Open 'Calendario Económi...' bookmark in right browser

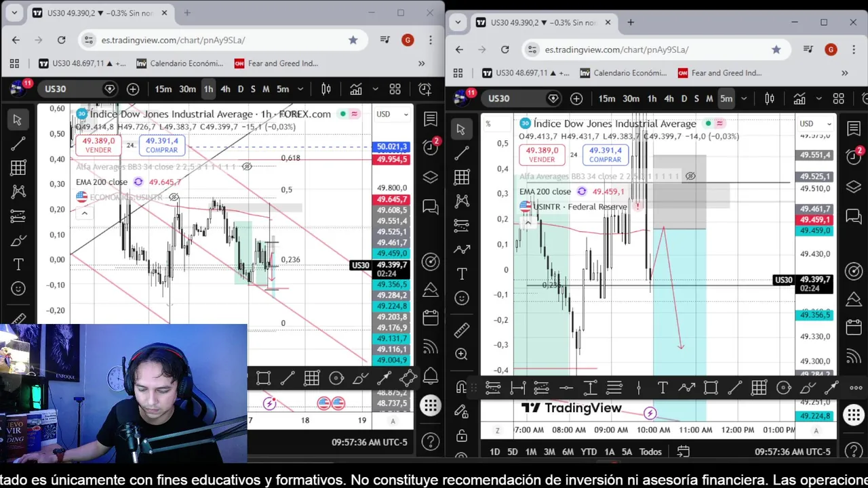623,73
